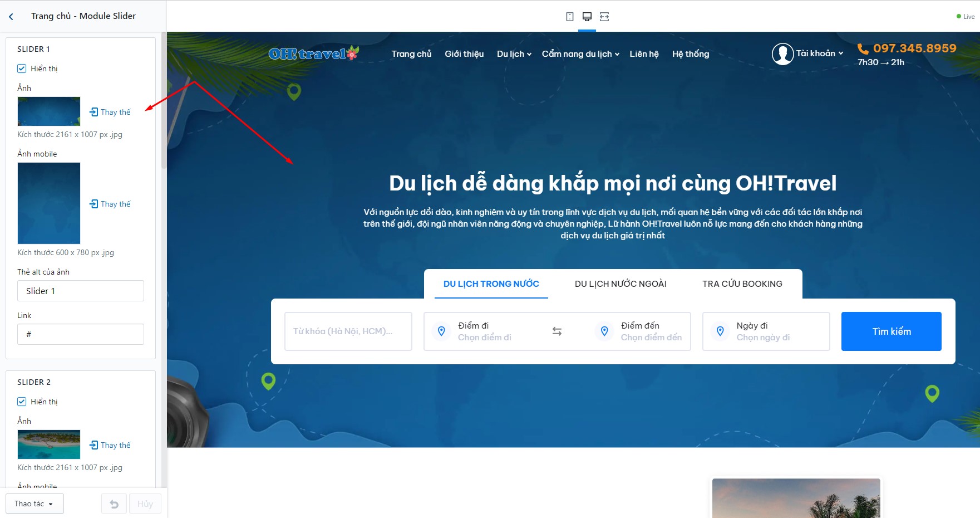Click the undo arrow button
The image size is (980, 518).
point(114,504)
